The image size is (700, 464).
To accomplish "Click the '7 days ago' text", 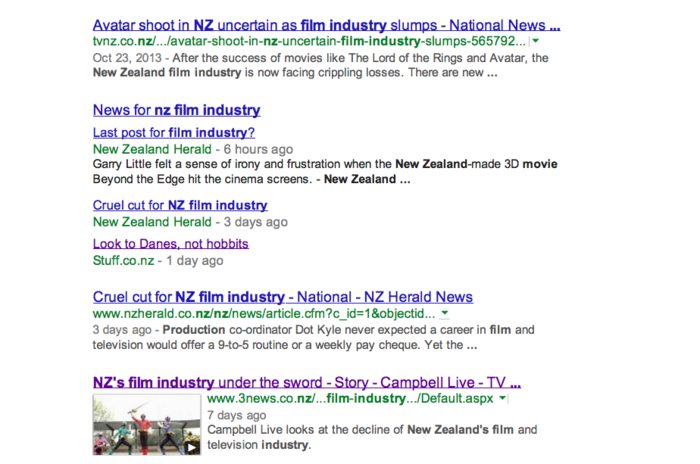I will pos(237,415).
